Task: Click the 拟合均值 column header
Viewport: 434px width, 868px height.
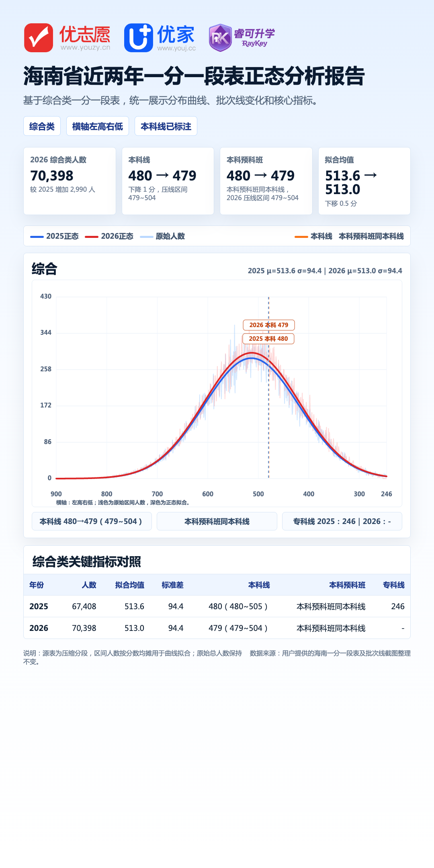Action: [x=130, y=585]
